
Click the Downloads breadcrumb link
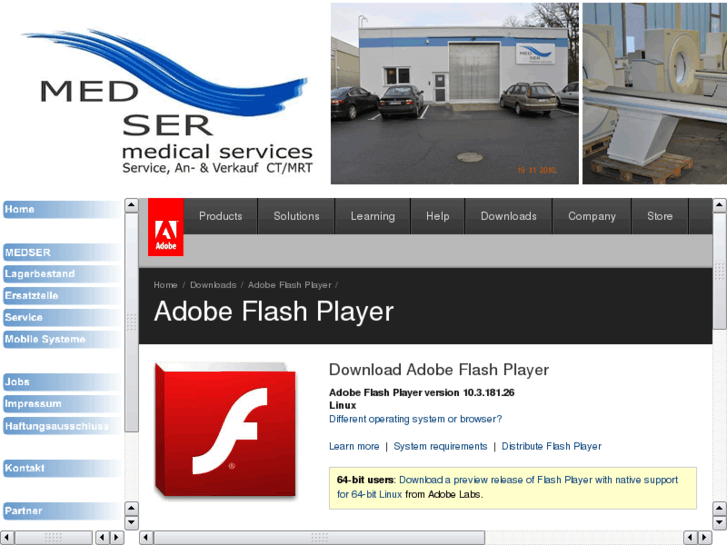coord(213,285)
